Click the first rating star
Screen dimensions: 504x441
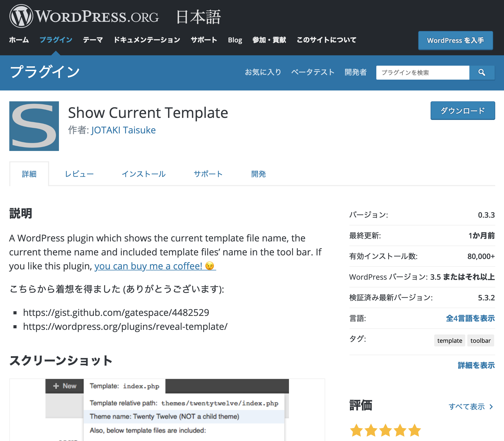pyautogui.click(x=356, y=430)
